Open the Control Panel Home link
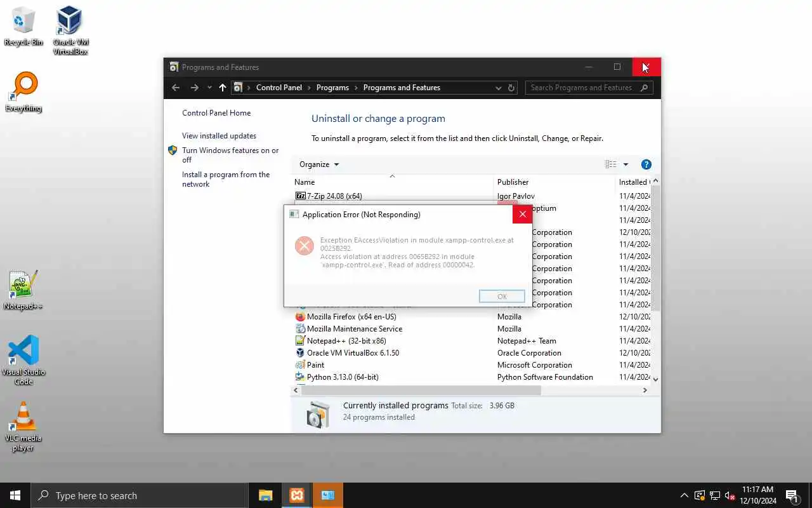Image resolution: width=812 pixels, height=508 pixels. tap(216, 113)
